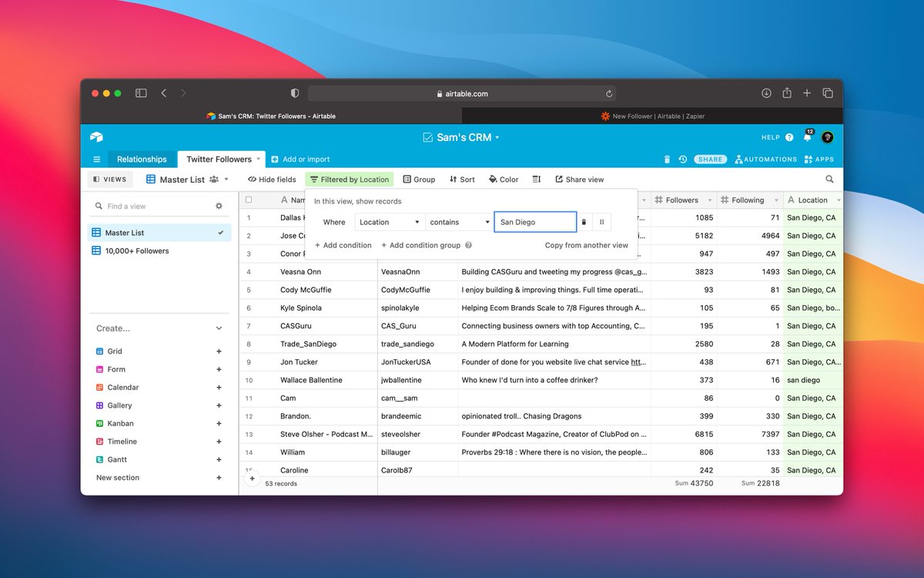Add a new record with plus button
The height and width of the screenshot is (578, 924).
coord(251,479)
